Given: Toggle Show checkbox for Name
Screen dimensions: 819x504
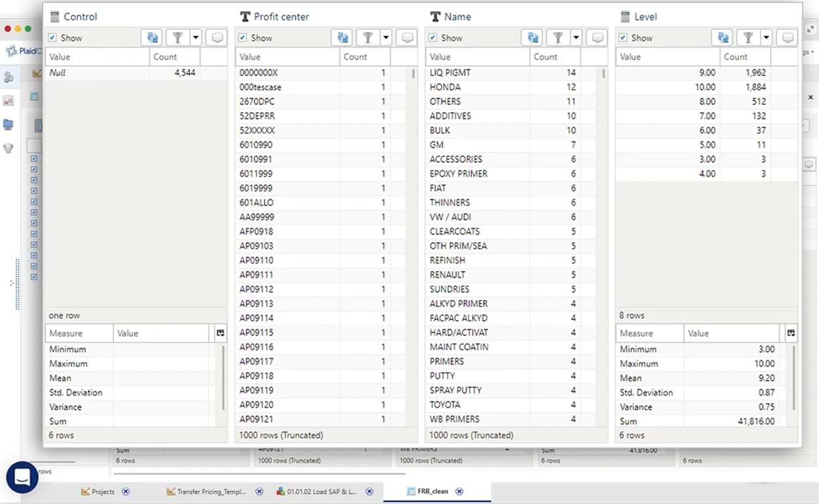Looking at the screenshot, I should 433,38.
